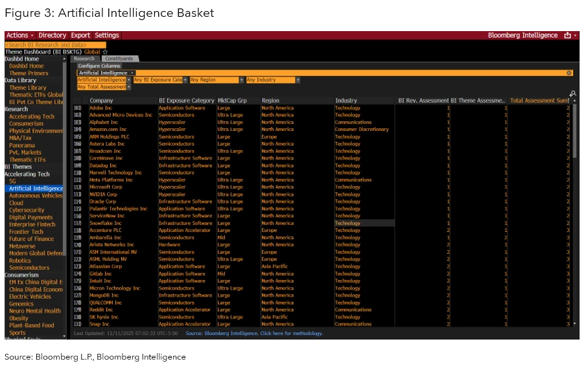This screenshot has width=588, height=370.
Task: Click the table scrollbar up arrow
Action: point(574,101)
